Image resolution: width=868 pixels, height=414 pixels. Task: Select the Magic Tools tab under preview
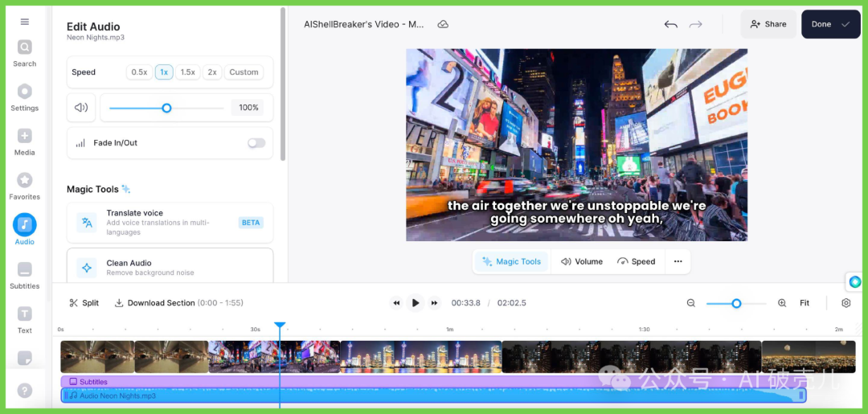pos(511,261)
